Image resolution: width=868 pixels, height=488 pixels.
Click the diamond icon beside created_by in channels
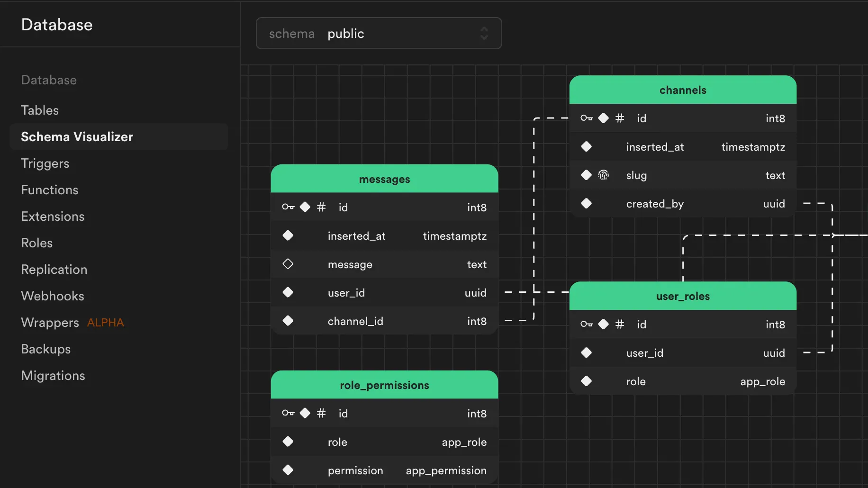[x=586, y=203]
